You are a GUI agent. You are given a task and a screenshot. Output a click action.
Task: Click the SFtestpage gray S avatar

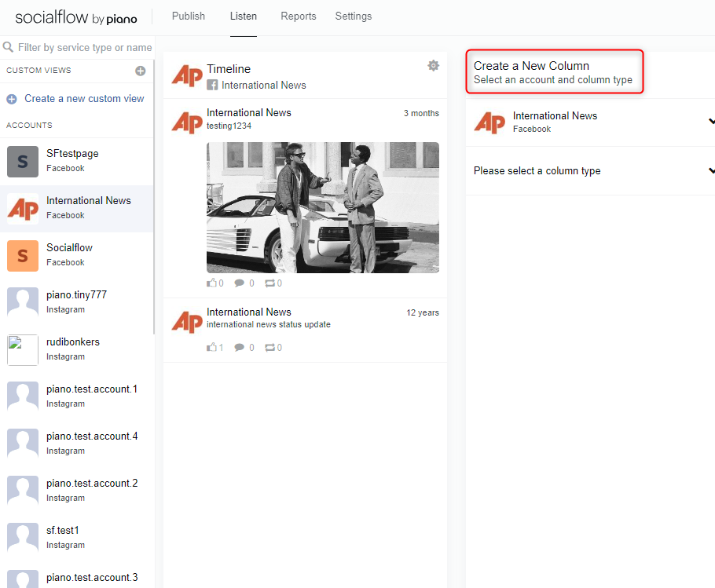[x=23, y=162]
